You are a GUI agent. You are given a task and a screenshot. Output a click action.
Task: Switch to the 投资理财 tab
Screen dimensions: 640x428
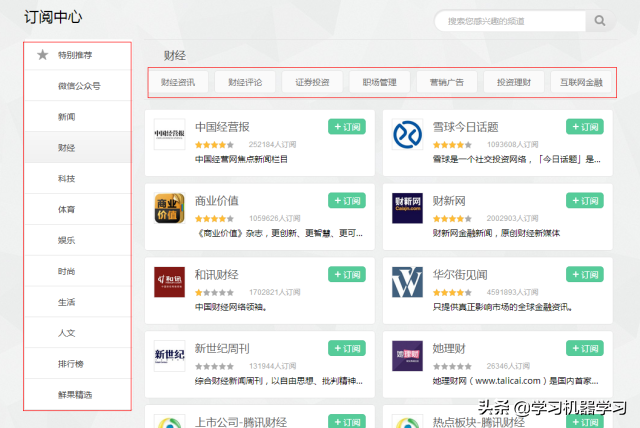(x=514, y=82)
